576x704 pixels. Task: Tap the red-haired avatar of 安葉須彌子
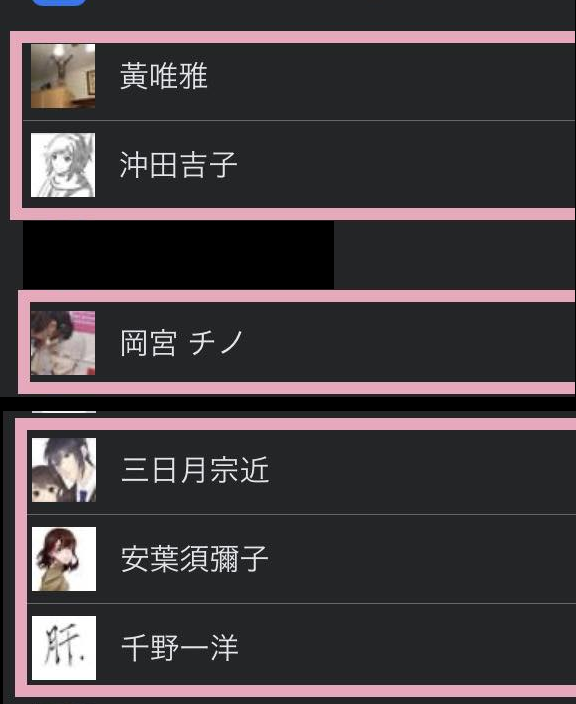pyautogui.click(x=64, y=559)
